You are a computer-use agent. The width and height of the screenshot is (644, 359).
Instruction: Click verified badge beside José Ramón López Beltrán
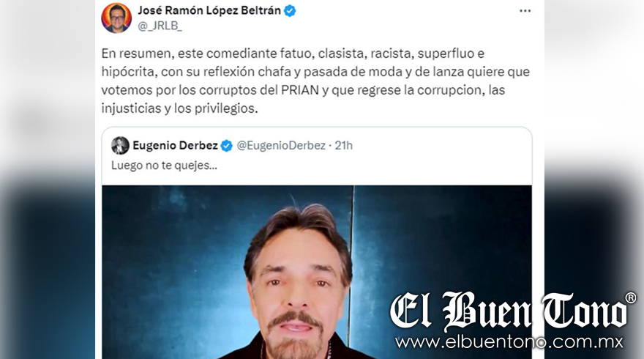(290, 11)
